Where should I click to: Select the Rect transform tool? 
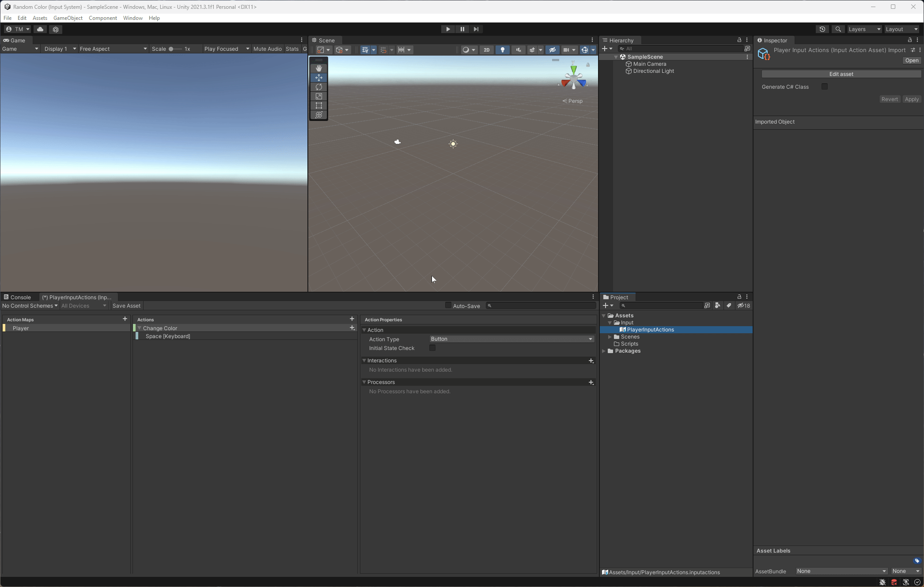click(318, 105)
